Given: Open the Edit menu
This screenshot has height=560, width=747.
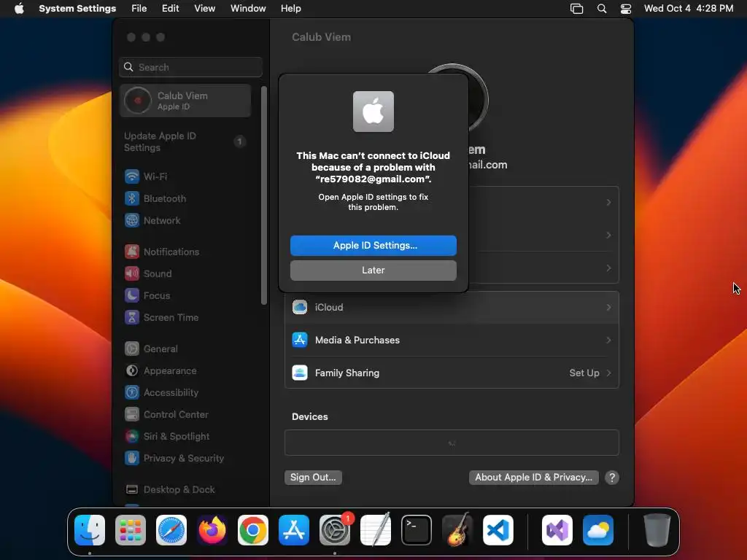Looking at the screenshot, I should (x=170, y=9).
